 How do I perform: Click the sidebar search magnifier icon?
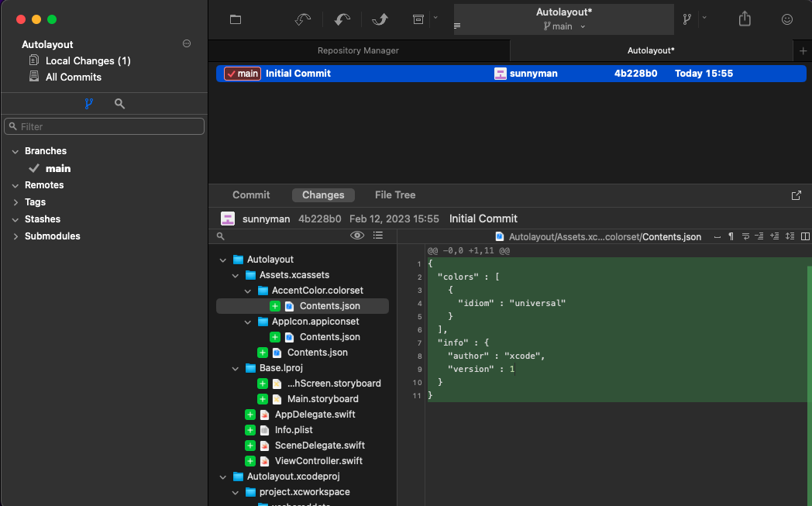pos(119,103)
